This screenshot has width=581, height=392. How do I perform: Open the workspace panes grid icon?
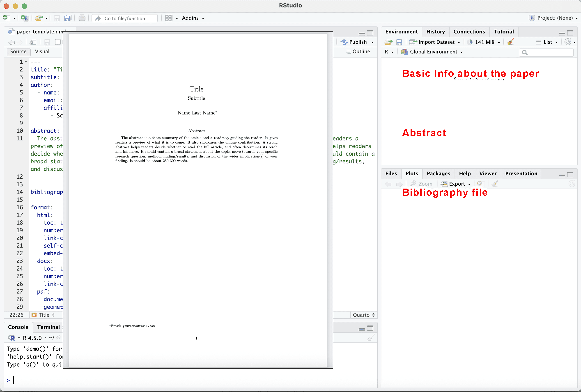tap(169, 18)
